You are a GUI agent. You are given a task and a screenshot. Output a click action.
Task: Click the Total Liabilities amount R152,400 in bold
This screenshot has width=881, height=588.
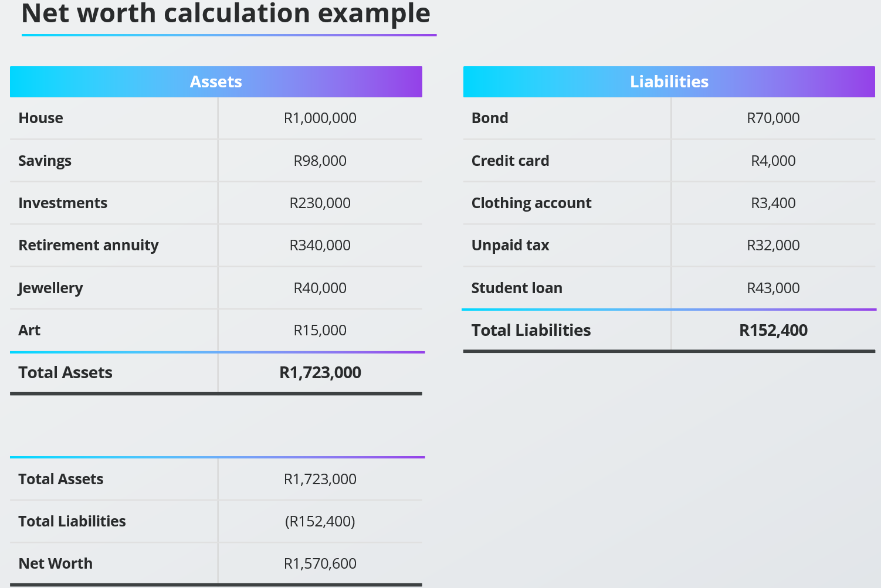(773, 330)
